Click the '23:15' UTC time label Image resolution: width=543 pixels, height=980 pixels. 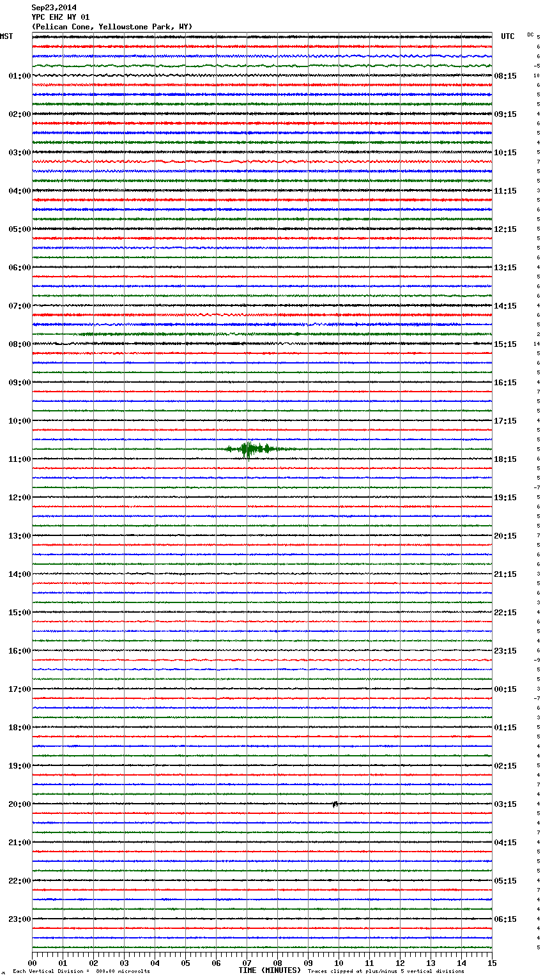point(505,651)
